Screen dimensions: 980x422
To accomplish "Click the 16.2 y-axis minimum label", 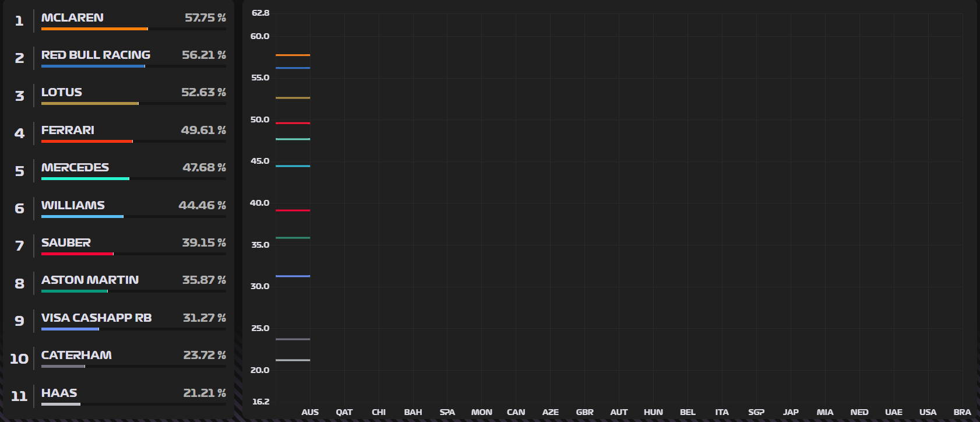I will click(260, 402).
